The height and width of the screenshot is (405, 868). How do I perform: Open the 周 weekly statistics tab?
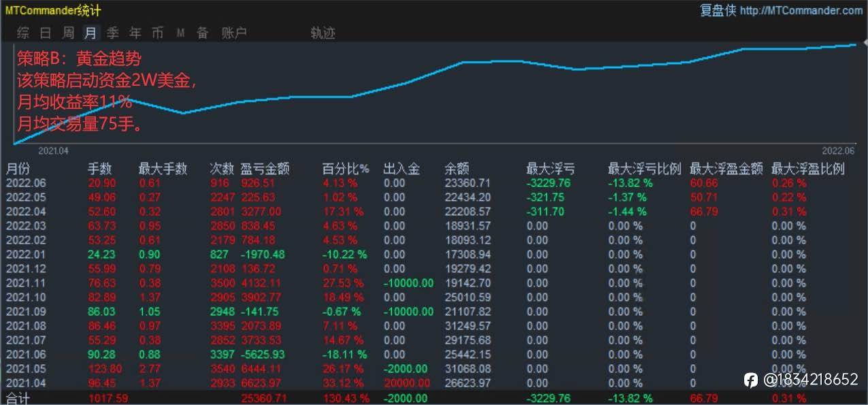coord(68,33)
